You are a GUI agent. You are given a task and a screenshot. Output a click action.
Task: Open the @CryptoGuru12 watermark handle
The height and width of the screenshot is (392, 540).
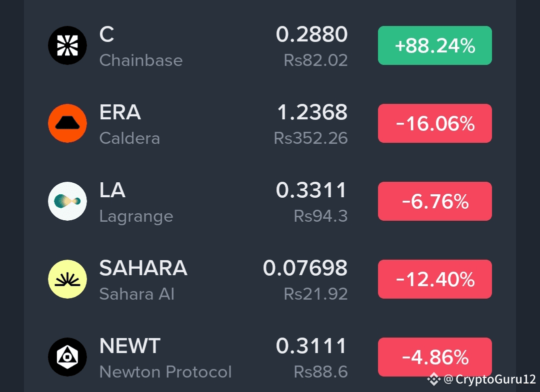coord(489,380)
